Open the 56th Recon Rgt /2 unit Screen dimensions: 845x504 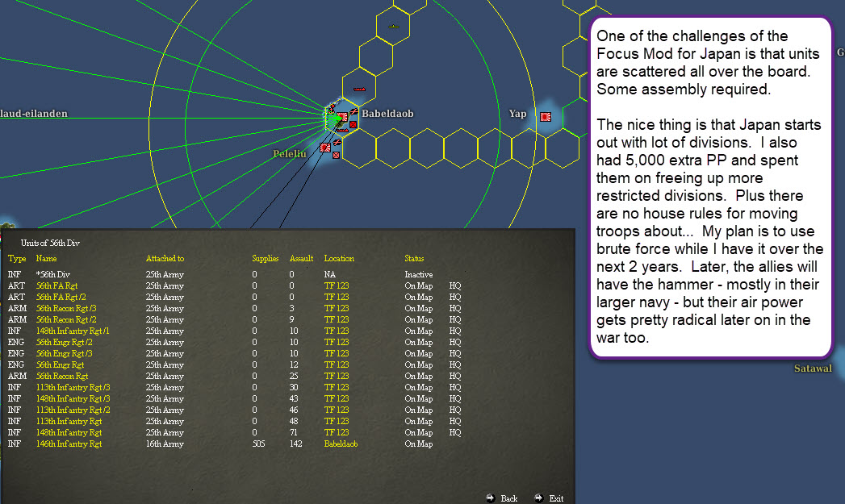point(66,320)
